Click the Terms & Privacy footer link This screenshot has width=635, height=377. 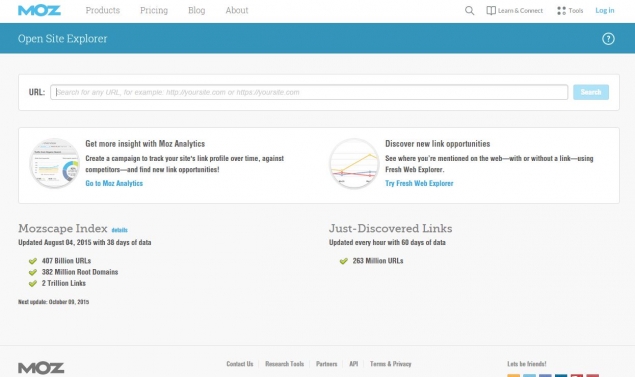point(390,364)
